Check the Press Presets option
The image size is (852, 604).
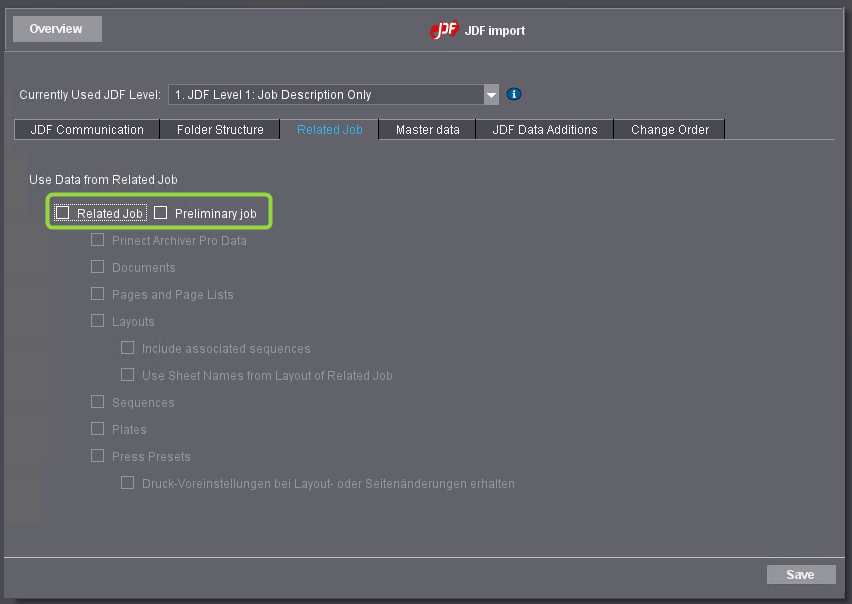click(97, 456)
